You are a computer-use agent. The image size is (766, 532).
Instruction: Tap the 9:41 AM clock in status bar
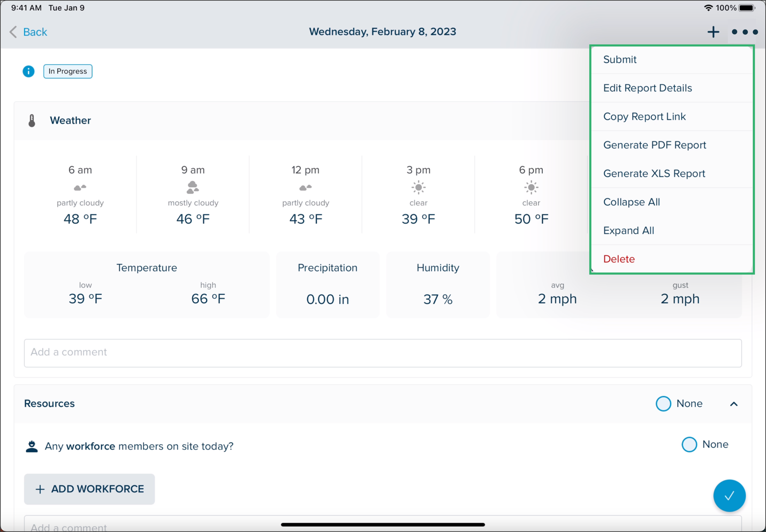pos(26,8)
